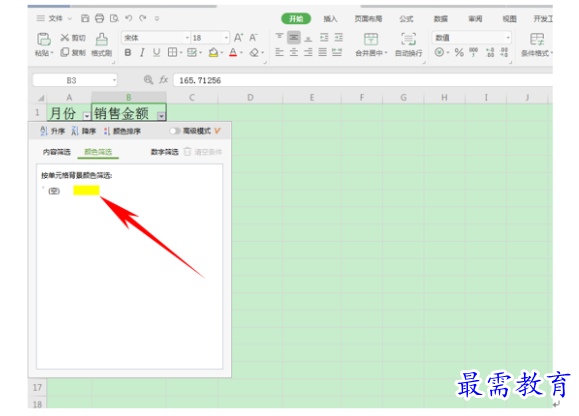Image resolution: width=579 pixels, height=416 pixels.
Task: Undo the last action
Action: click(x=129, y=18)
